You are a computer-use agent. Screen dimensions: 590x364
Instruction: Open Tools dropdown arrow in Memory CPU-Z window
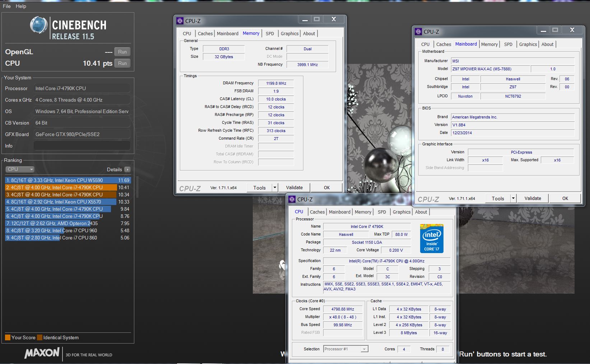(275, 187)
